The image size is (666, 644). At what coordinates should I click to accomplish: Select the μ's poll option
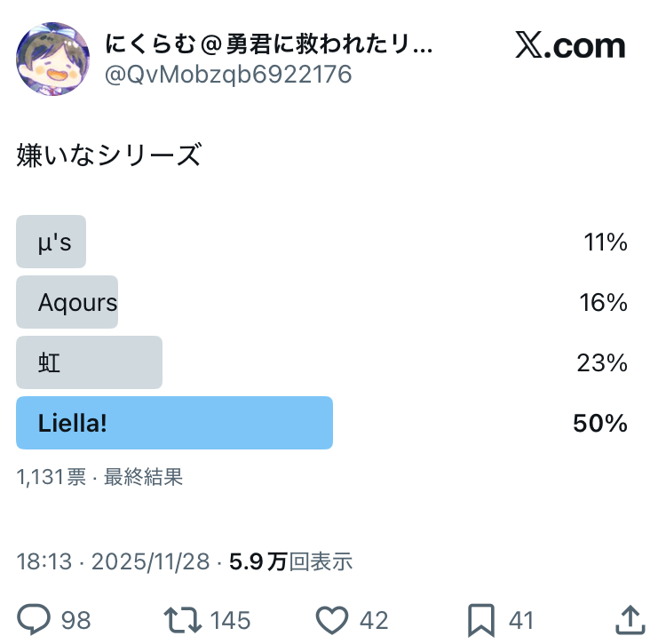(x=52, y=242)
